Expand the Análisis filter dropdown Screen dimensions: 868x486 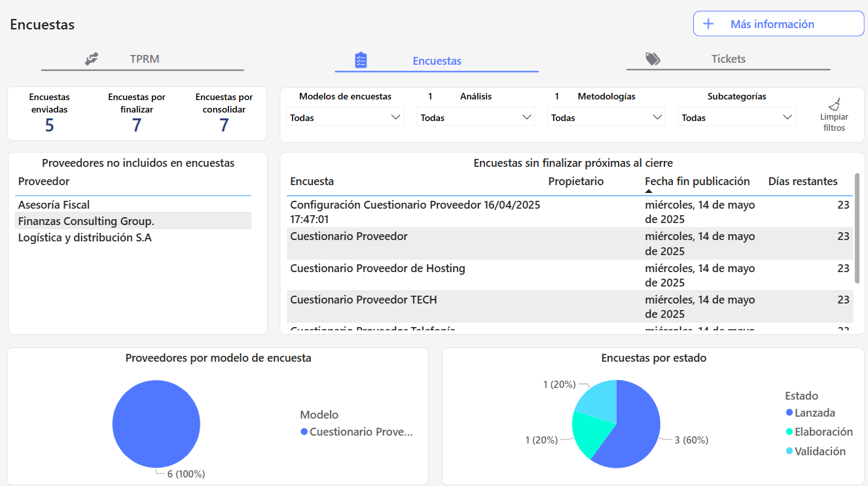click(x=475, y=118)
